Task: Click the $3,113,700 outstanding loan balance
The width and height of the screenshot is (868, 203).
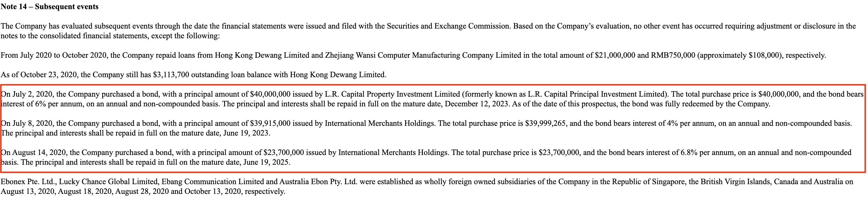Action: 171,75
